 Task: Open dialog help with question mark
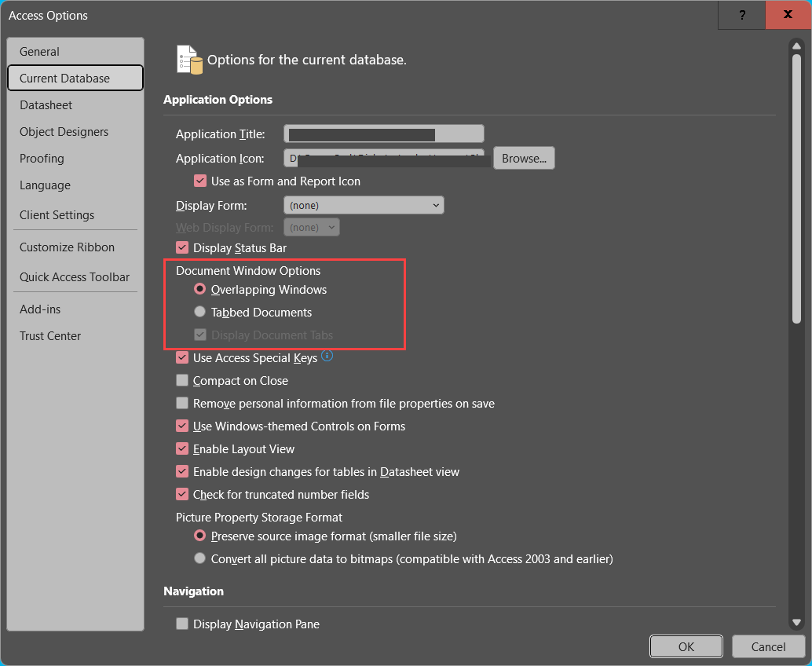tap(742, 15)
